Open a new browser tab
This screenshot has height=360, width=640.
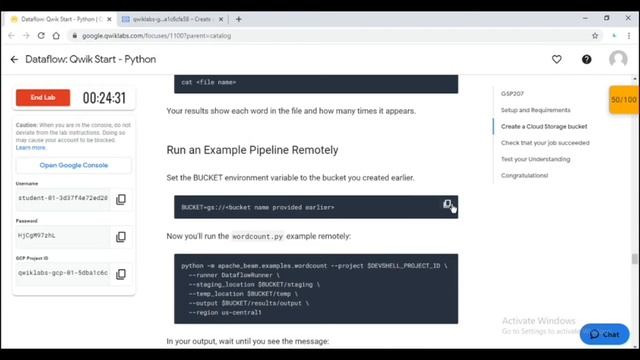pos(239,19)
